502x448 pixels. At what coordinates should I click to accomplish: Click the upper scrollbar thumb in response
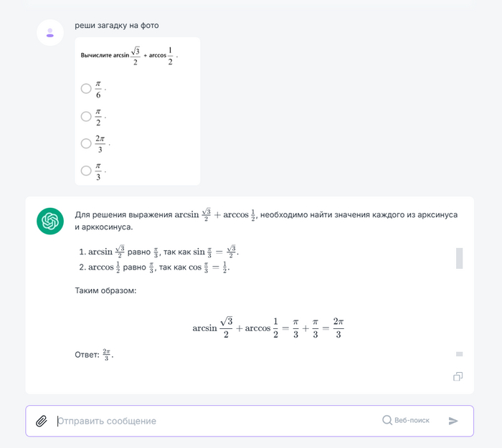pos(459,258)
